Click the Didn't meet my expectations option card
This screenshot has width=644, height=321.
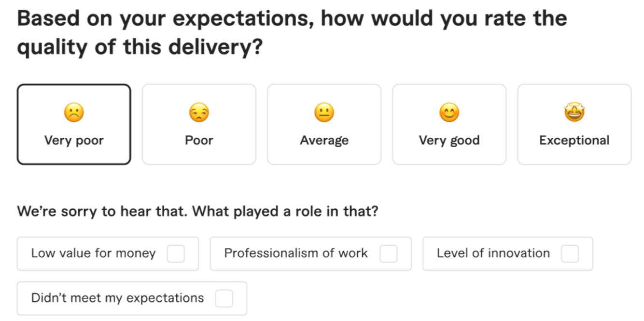point(132,298)
